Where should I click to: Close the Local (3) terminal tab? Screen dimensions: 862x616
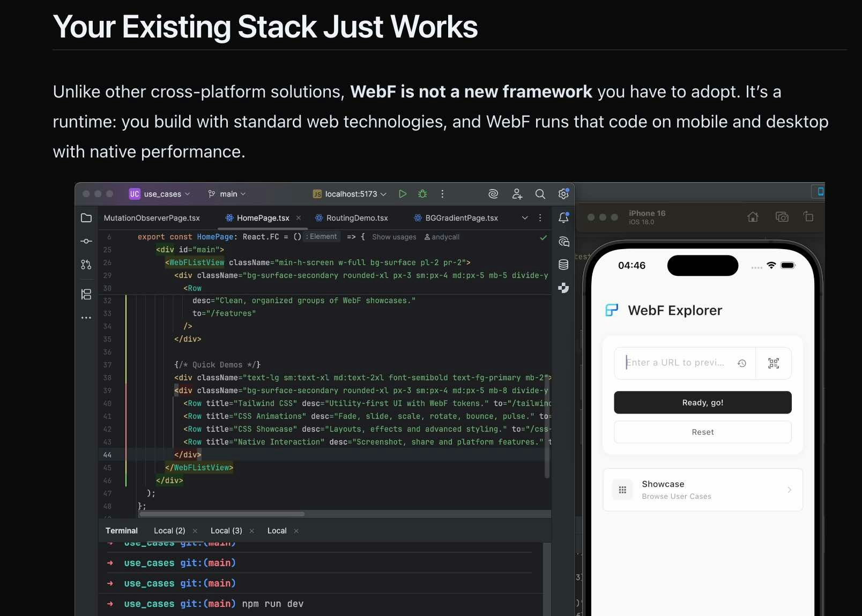tap(252, 531)
